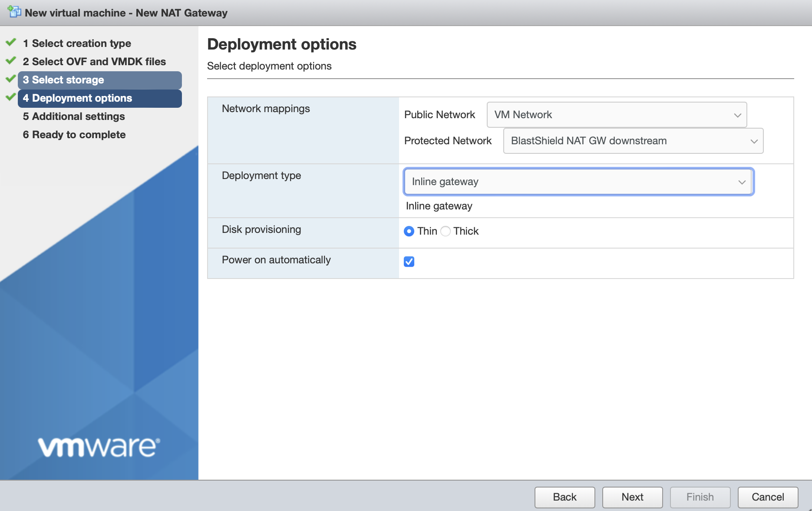Go to the Additional settings step
Screen dimensions: 812x511
(x=73, y=116)
